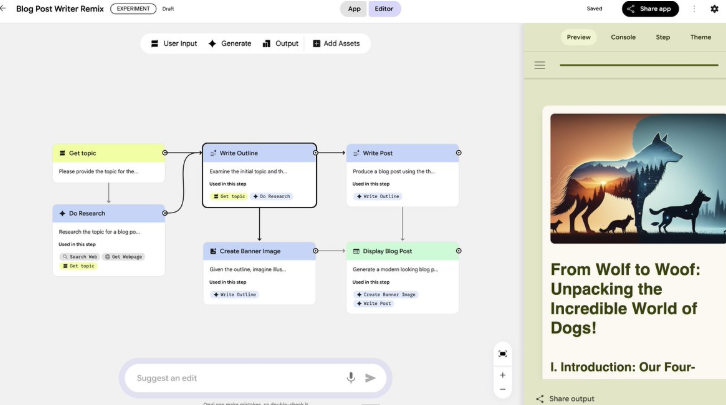726x405 pixels.
Task: Zoom out with the minus icon
Action: (x=502, y=389)
